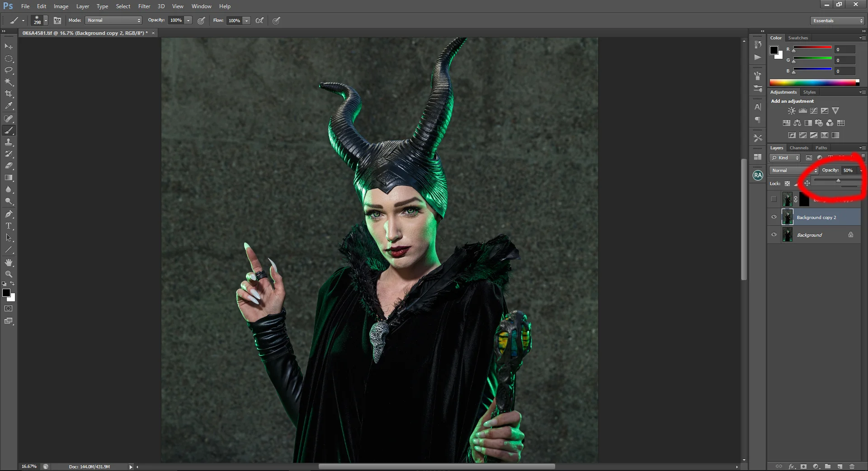Open brush preset picker arrow
This screenshot has height=471, width=868.
pos(46,20)
